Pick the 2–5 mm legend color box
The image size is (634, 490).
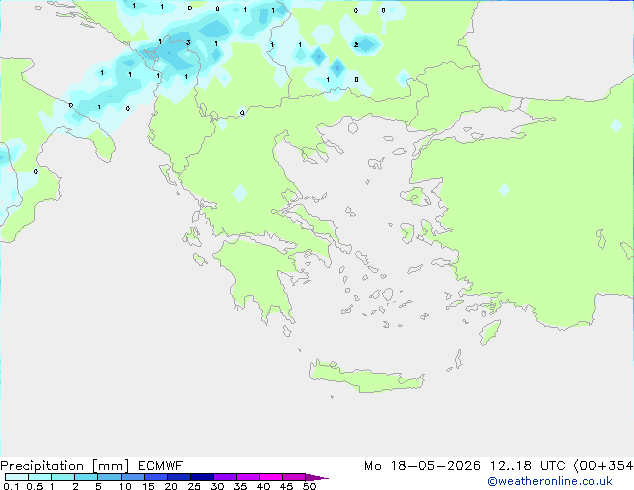point(86,477)
